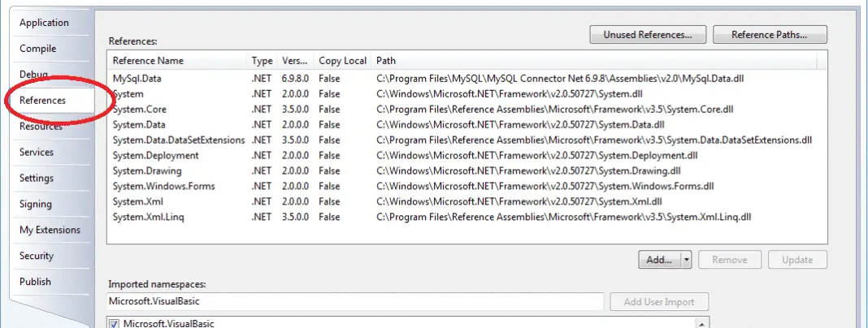
Task: Click the Path column header
Action: (x=386, y=61)
